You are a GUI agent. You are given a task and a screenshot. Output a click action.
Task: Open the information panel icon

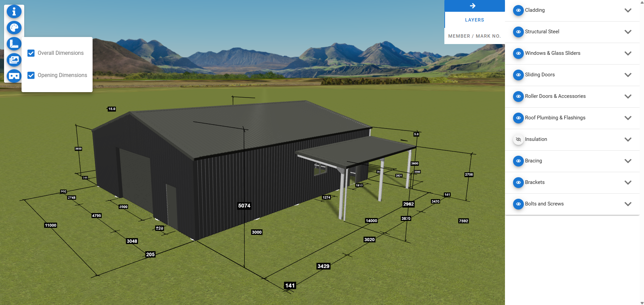[14, 11]
